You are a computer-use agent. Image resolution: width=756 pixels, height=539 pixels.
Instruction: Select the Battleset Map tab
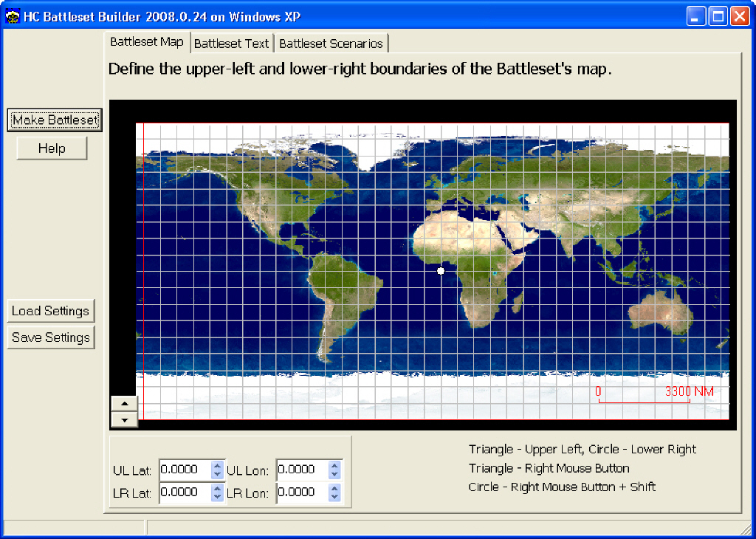(147, 42)
